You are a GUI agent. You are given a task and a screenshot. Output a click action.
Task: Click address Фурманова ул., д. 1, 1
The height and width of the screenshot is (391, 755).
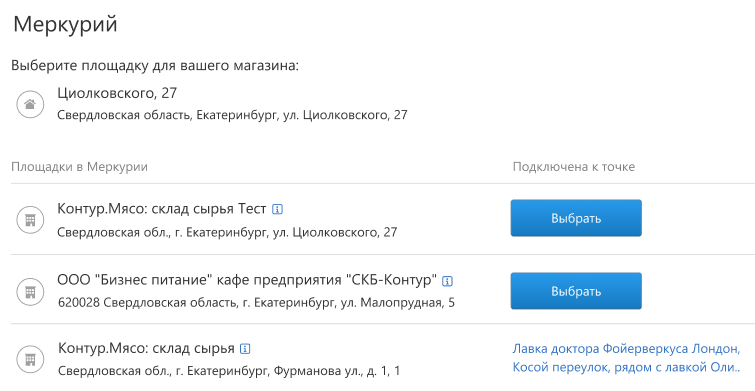pos(229,371)
